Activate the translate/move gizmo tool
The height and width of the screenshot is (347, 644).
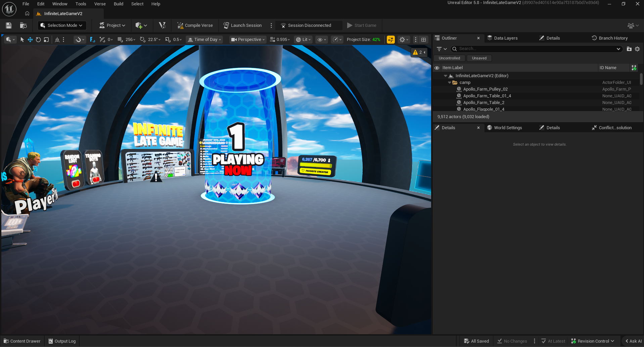30,40
